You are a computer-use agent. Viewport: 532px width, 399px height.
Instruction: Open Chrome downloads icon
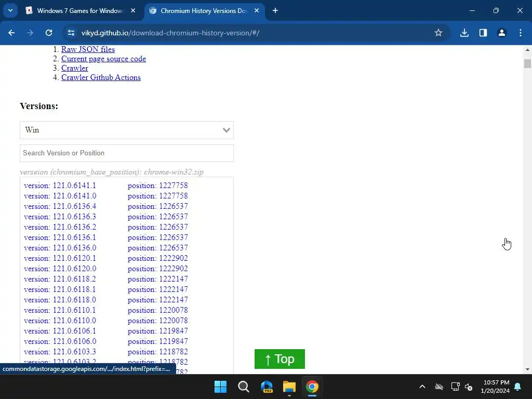(464, 33)
